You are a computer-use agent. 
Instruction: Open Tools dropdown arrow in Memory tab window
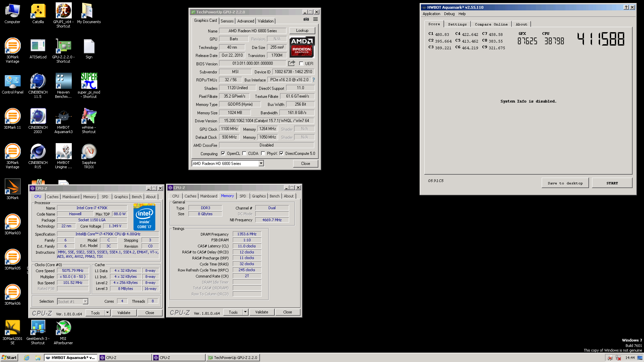tap(245, 312)
